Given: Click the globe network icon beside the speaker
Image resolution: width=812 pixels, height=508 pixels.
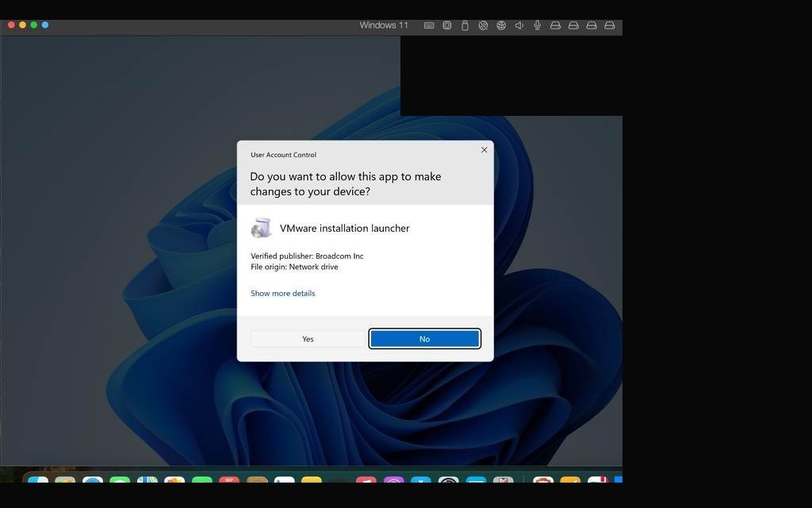Looking at the screenshot, I should click(x=501, y=25).
